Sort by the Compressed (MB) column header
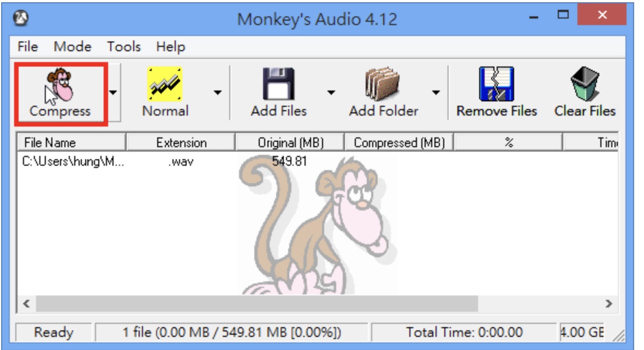 [x=399, y=142]
